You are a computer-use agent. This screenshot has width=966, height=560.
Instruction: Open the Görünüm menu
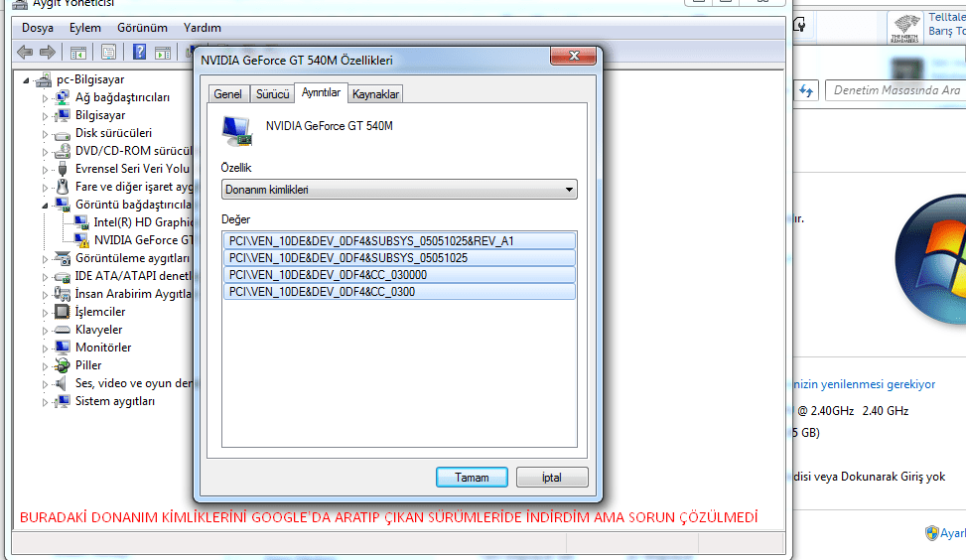[x=142, y=28]
